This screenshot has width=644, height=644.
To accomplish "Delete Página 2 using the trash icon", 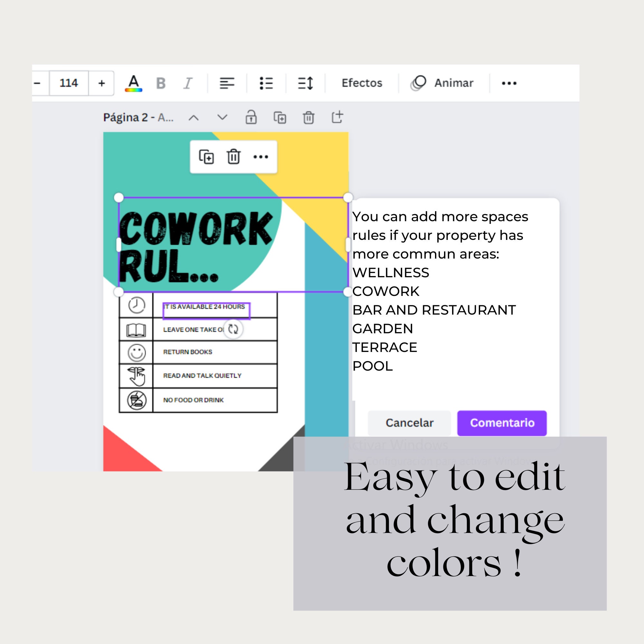I will coord(309,117).
